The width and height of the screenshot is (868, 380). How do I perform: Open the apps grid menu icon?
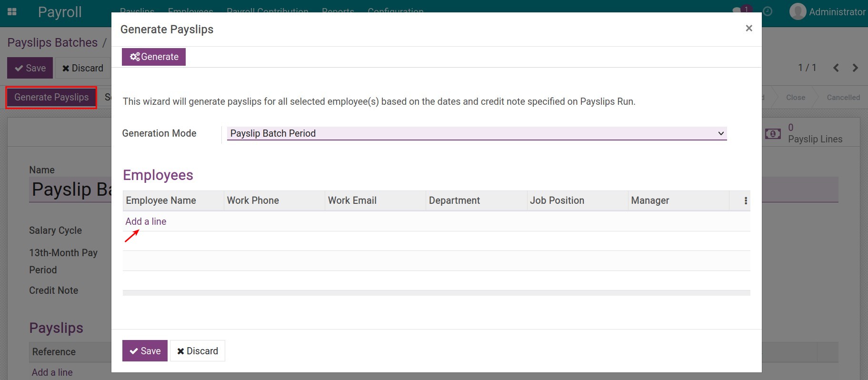[12, 12]
